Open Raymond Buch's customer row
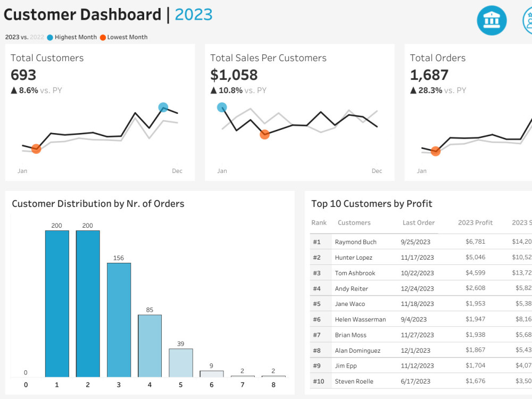The width and height of the screenshot is (532, 399). 356,242
